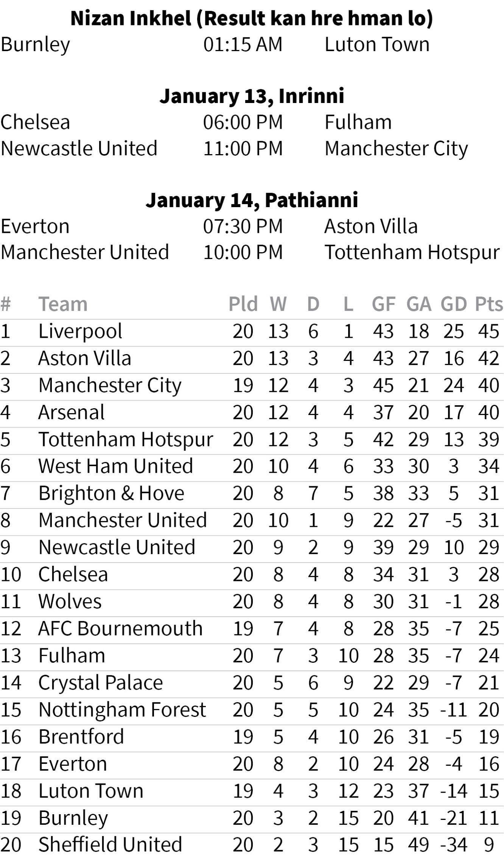504x868 pixels.
Task: Click the GD column header
Action: tap(454, 304)
